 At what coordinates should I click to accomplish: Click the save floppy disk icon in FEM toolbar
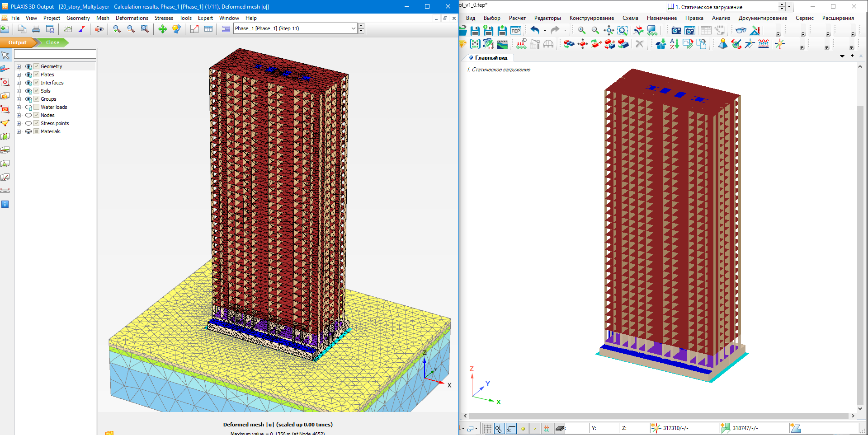pyautogui.click(x=475, y=31)
